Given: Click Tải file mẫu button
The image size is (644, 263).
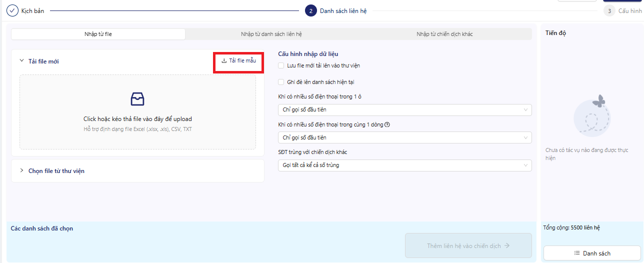Looking at the screenshot, I should 238,61.
